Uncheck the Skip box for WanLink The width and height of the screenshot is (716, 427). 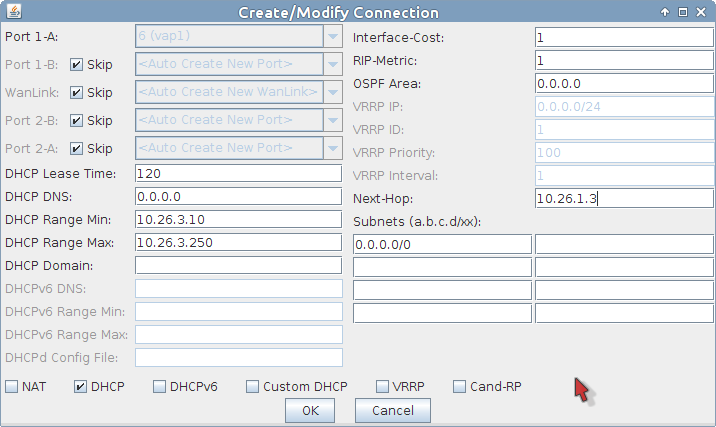click(x=76, y=93)
